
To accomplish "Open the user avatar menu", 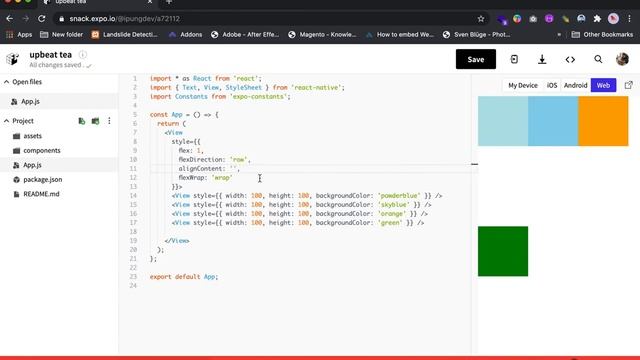I will tap(622, 59).
